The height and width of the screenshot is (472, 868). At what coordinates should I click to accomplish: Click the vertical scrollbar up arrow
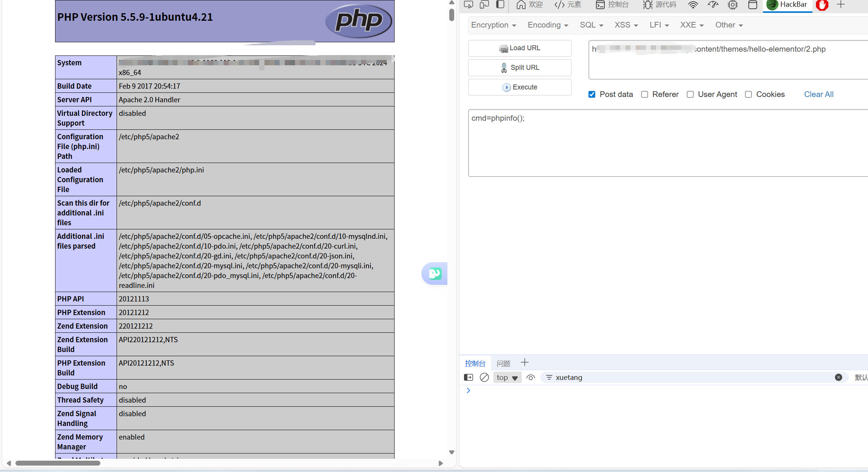(x=452, y=3)
